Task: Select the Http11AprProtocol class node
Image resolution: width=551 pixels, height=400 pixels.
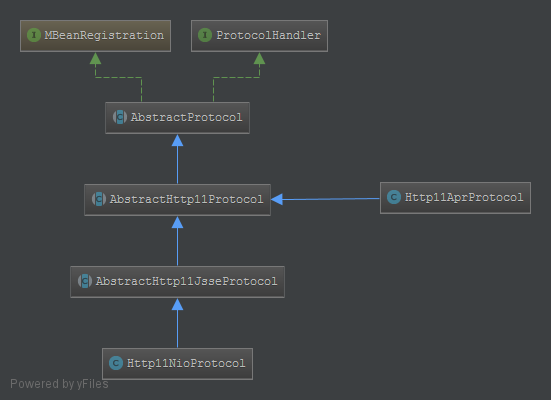Action: point(455,198)
